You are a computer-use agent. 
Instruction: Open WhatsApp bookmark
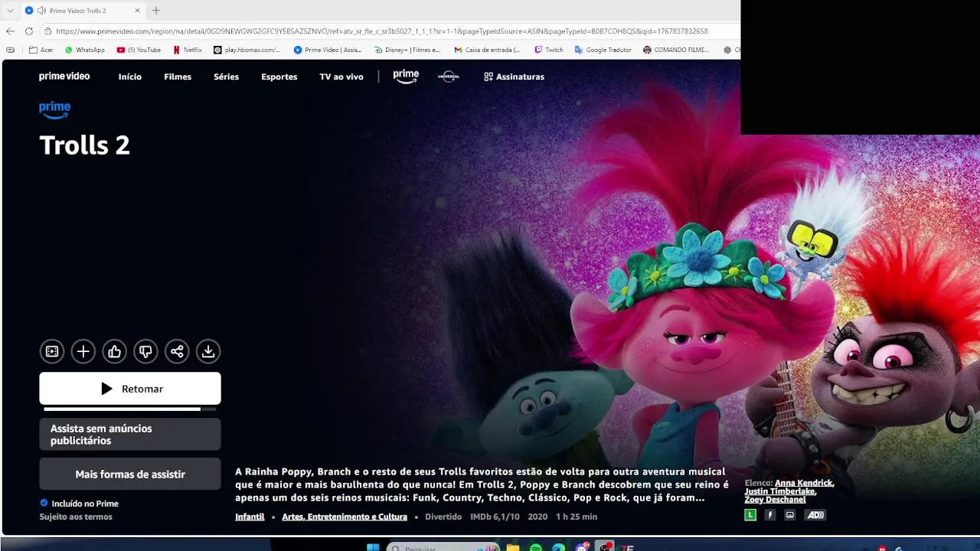(x=84, y=50)
